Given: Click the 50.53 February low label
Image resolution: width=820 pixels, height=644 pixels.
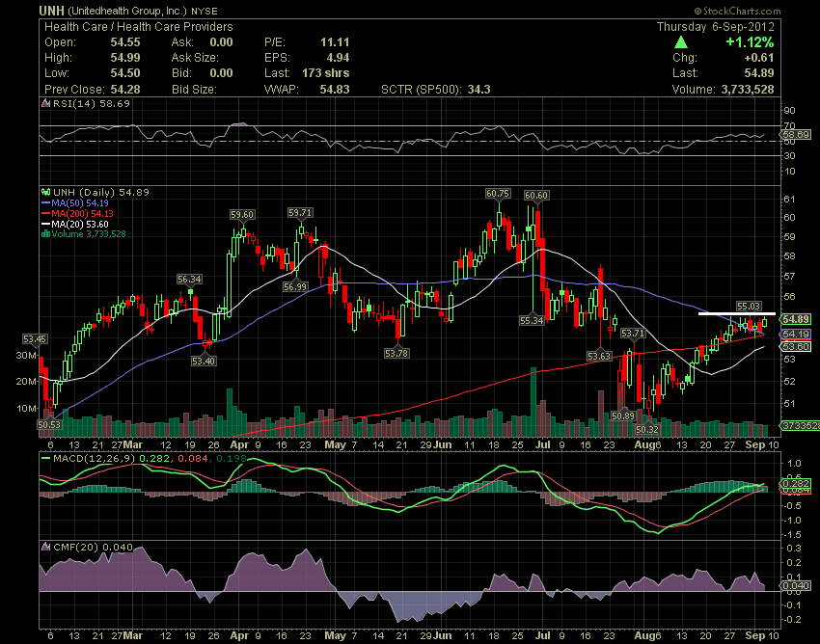Looking at the screenshot, I should [x=49, y=425].
